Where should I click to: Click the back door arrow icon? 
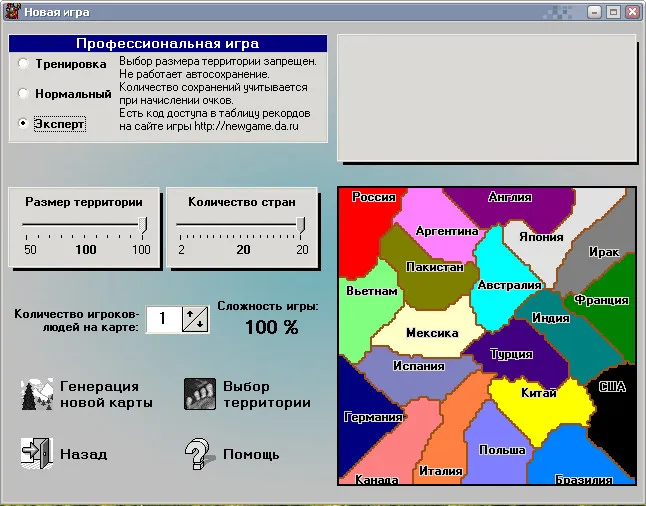click(36, 453)
